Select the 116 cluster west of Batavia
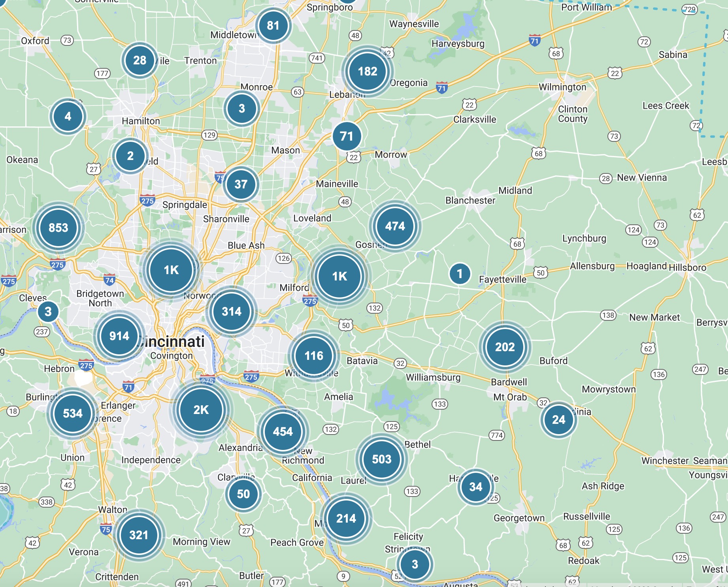Viewport: 728px width, 587px height. [x=314, y=356]
